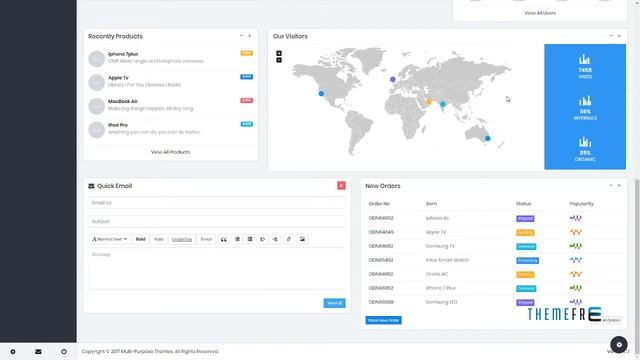This screenshot has width=640, height=360.
Task: Insert an ordered numbered list
Action: [x=250, y=239]
